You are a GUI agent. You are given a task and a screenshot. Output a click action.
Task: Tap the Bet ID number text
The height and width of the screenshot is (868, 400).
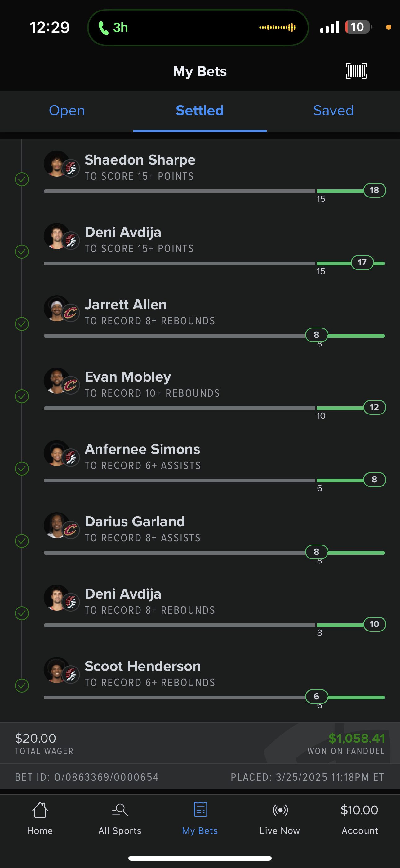tap(87, 777)
